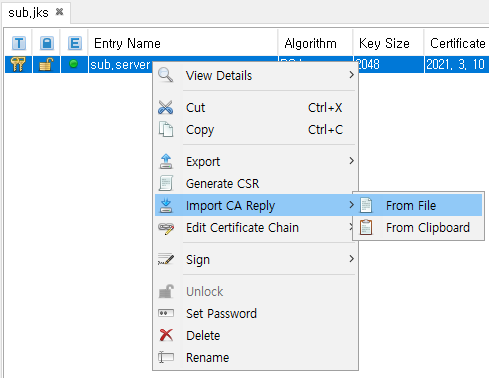Click the 2048 key size cell
489x378 pixels.
coord(391,65)
